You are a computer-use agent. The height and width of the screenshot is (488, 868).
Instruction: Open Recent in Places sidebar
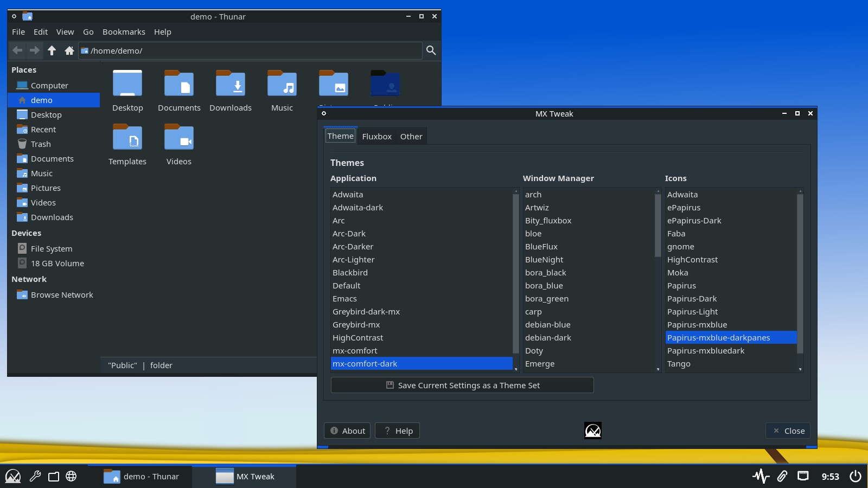tap(54, 130)
